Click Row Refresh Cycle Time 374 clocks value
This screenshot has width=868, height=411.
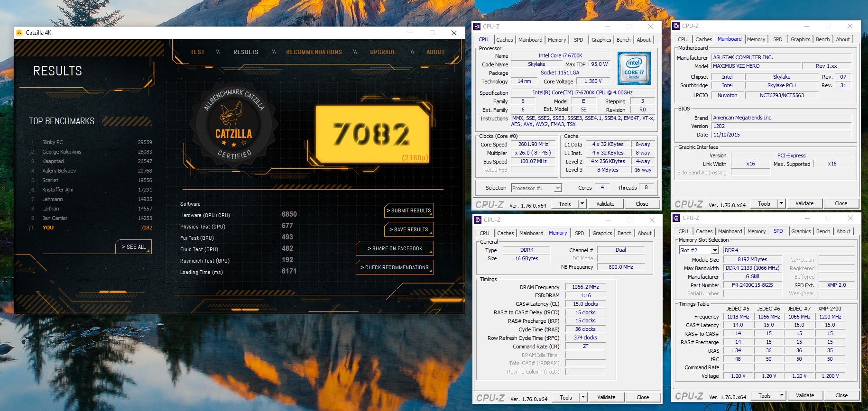coord(585,338)
